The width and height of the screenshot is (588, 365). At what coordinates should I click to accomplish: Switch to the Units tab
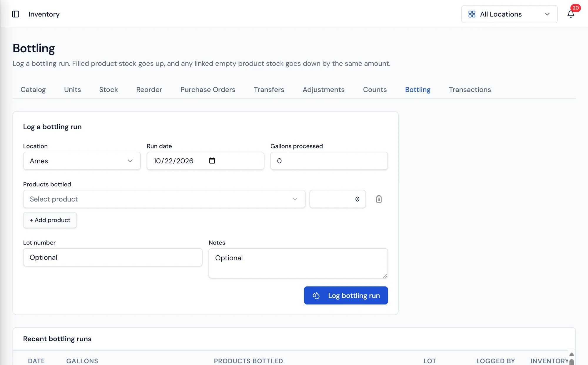72,90
